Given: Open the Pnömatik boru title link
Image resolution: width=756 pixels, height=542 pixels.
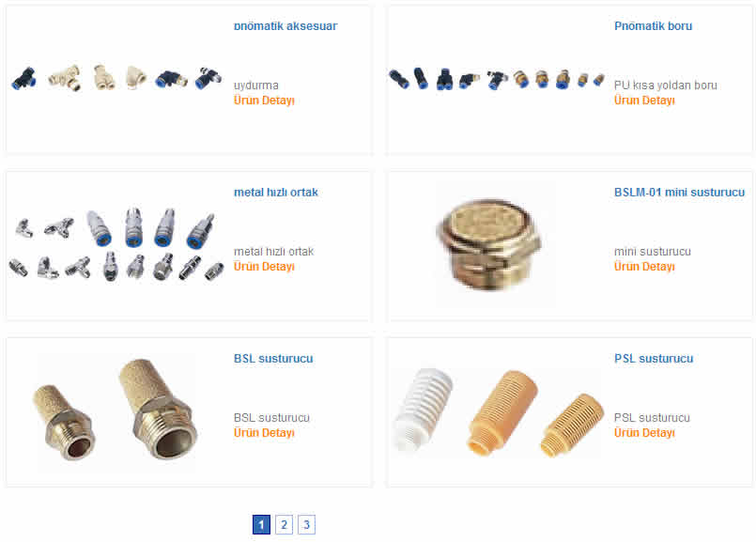Looking at the screenshot, I should pos(653,26).
